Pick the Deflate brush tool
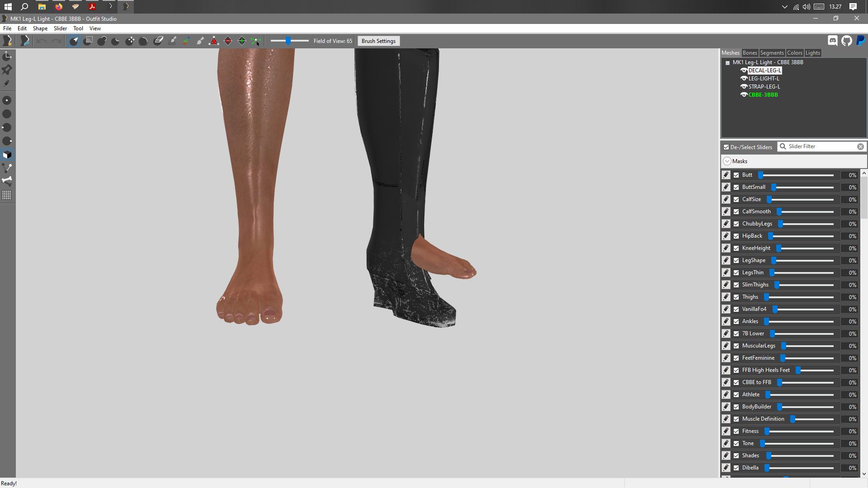The image size is (868, 488). [116, 41]
